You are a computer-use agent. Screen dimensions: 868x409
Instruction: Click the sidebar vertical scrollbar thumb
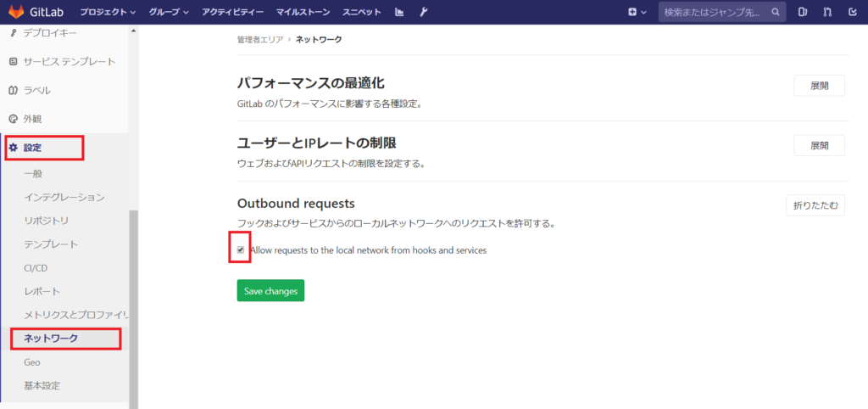[x=133, y=309]
